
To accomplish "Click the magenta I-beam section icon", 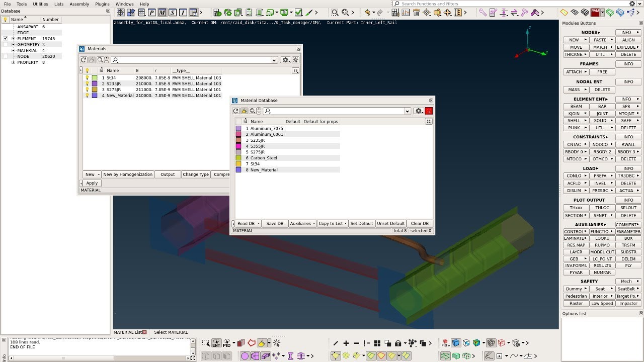I will (290, 356).
